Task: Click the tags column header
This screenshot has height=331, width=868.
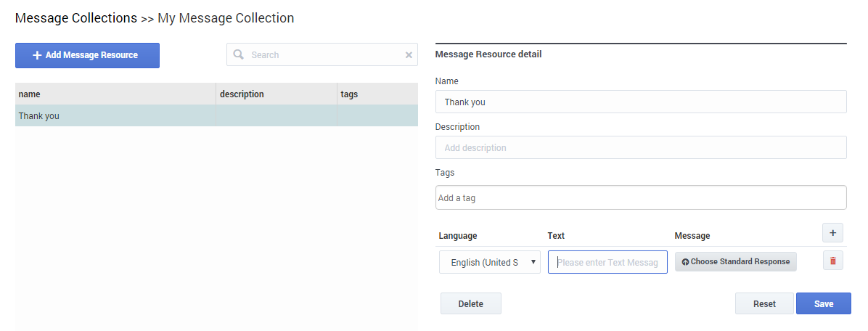Action: [x=377, y=94]
